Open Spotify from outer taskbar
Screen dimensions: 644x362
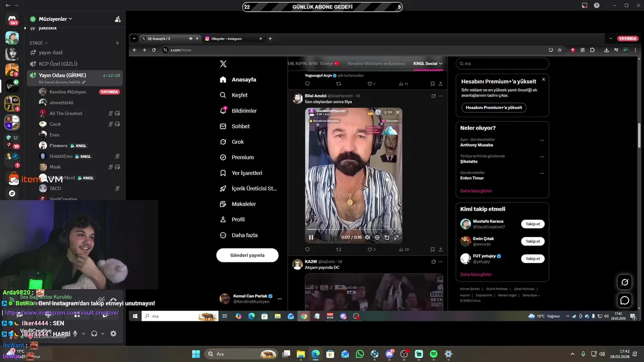[x=434, y=354]
